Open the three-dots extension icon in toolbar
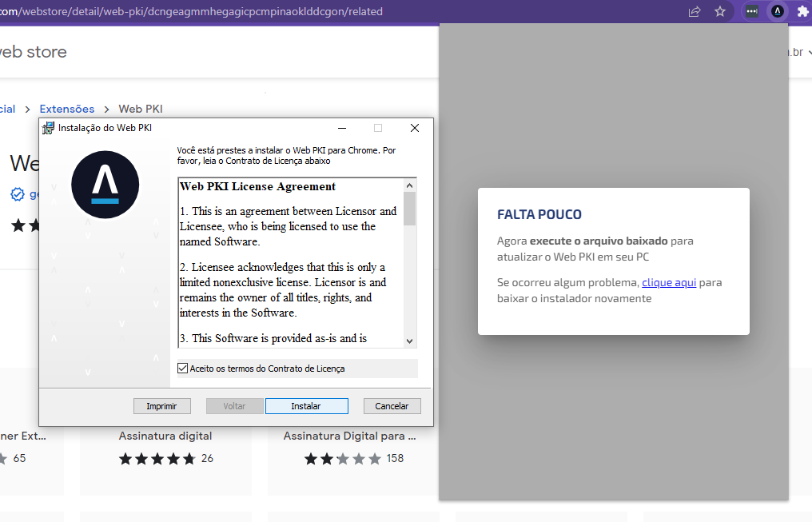Screen dimensions: 812x522 point(752,11)
